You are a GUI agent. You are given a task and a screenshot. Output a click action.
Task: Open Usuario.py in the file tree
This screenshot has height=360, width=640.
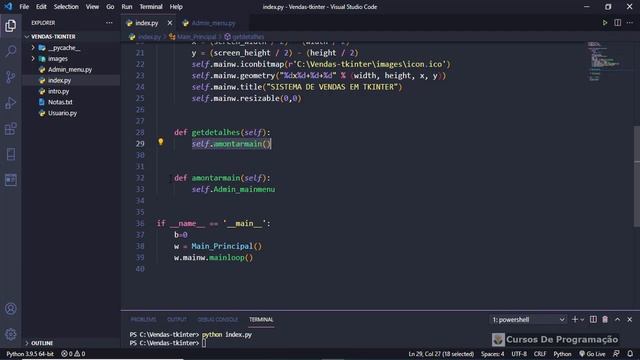(x=62, y=113)
